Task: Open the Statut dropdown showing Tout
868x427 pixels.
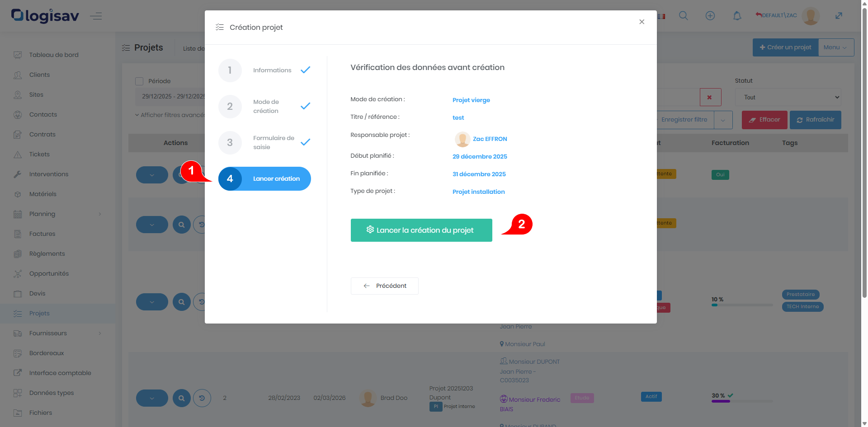Action: pos(788,97)
